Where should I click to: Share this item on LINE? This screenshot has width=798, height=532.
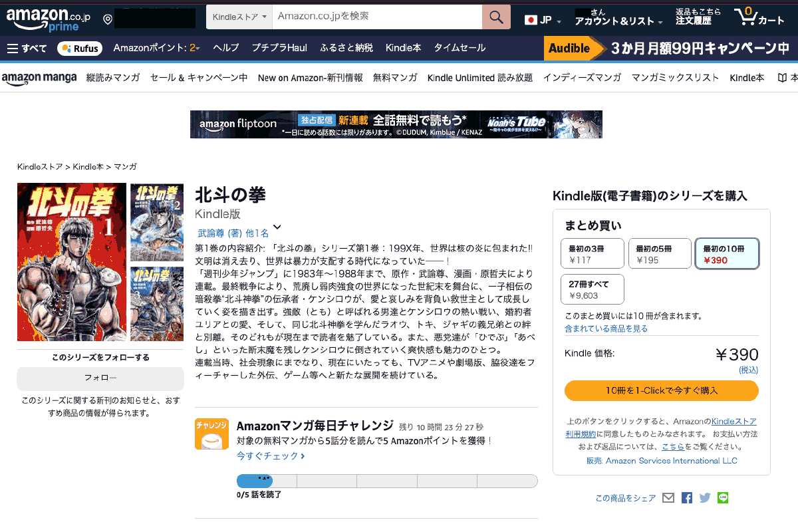724,497
